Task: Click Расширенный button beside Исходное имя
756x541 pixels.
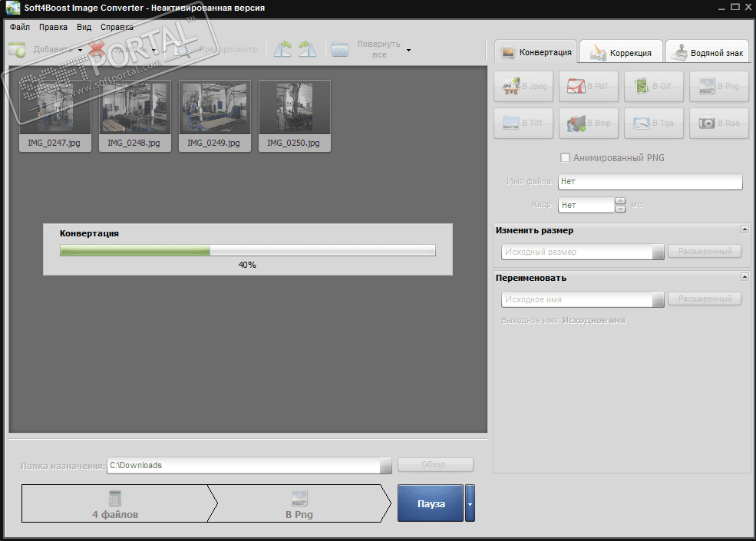Action: 705,299
